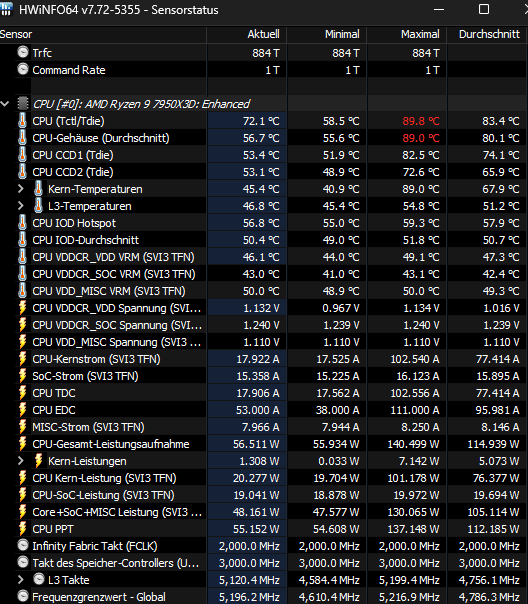Expand the Kern-Temperaturen group
Image resolution: width=528 pixels, height=604 pixels.
[x=21, y=189]
